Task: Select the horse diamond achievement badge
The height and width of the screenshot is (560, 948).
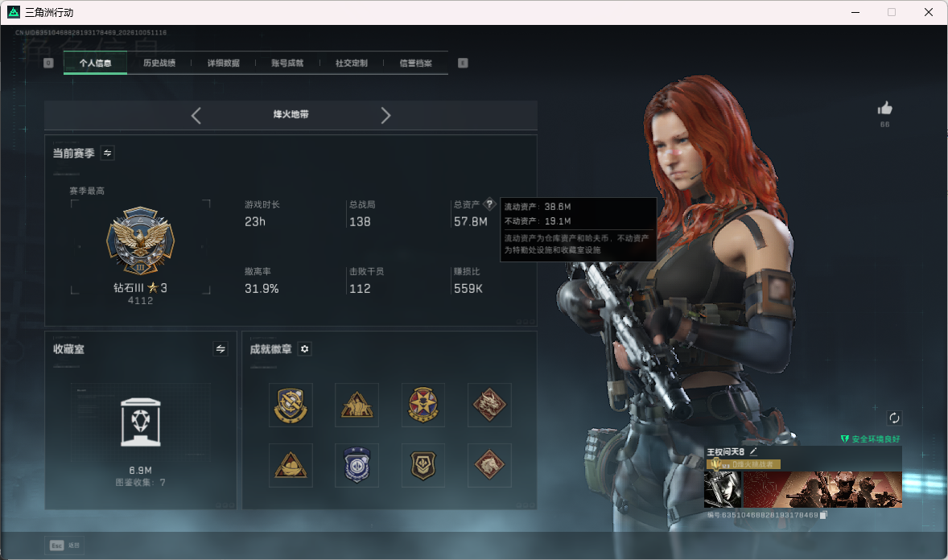Action: [x=490, y=466]
